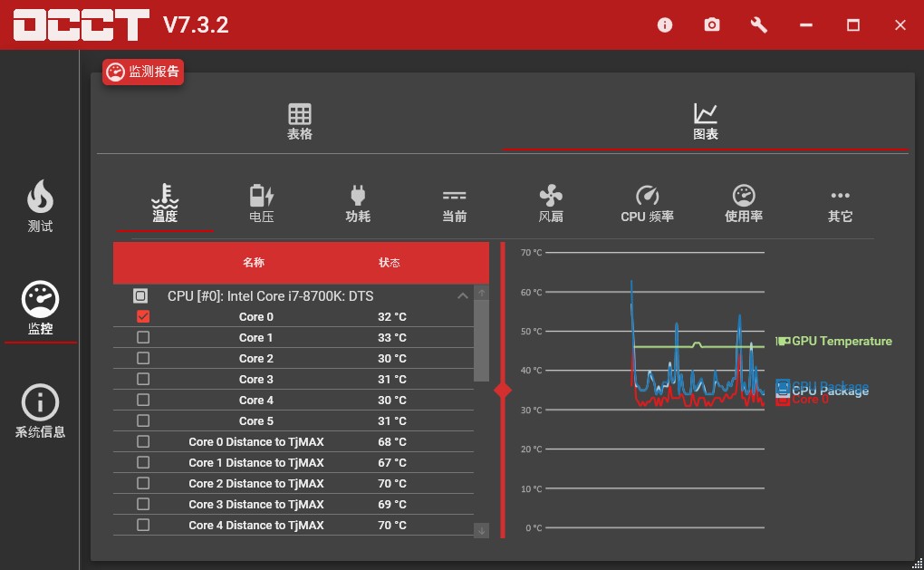Click the CPU [#0]: Intel Core i7-8700K row

[x=294, y=295]
